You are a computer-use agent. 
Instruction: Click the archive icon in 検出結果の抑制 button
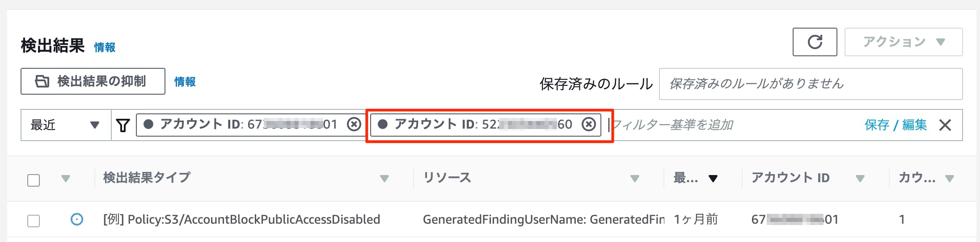coord(42,81)
